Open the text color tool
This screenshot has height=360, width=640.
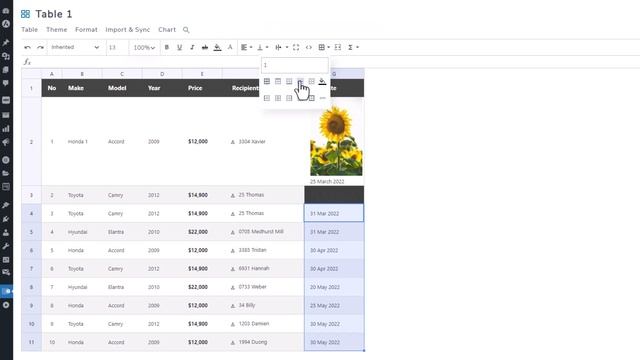click(230, 47)
